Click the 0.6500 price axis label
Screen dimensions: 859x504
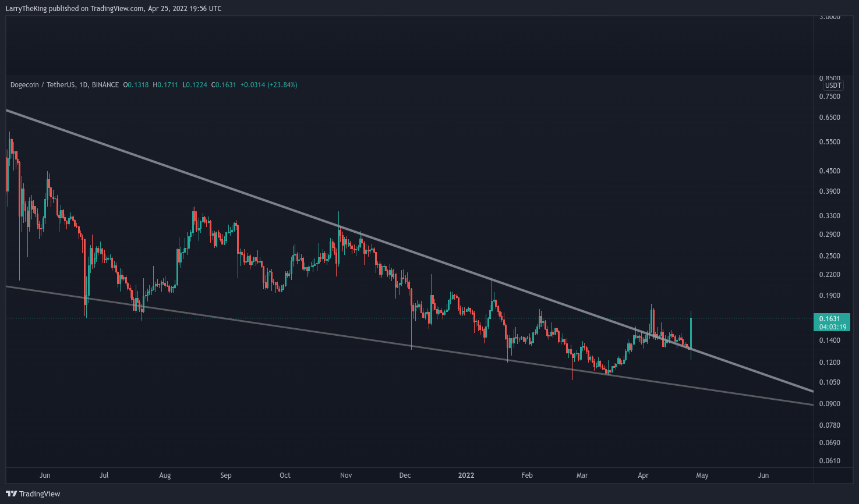click(829, 118)
